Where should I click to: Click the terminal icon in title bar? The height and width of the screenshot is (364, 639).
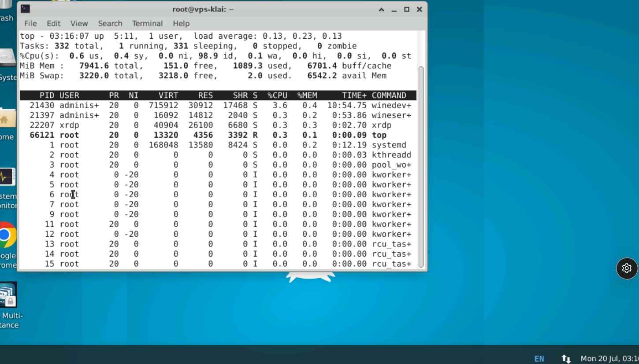(26, 9)
